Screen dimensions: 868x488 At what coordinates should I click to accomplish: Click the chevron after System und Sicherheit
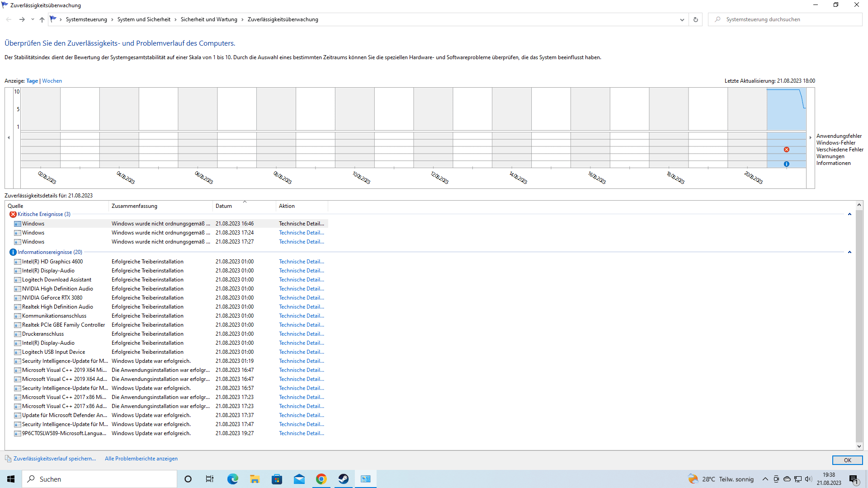(x=176, y=19)
